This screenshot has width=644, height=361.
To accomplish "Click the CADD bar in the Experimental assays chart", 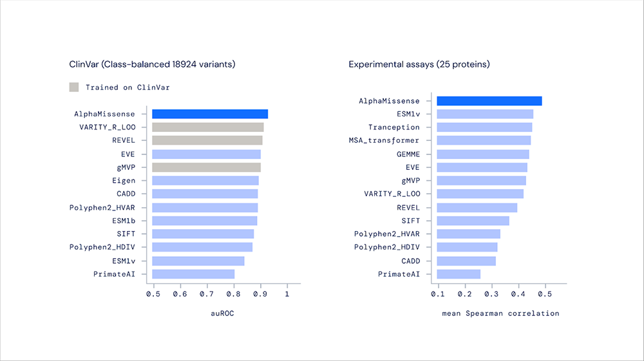I will [x=466, y=261].
